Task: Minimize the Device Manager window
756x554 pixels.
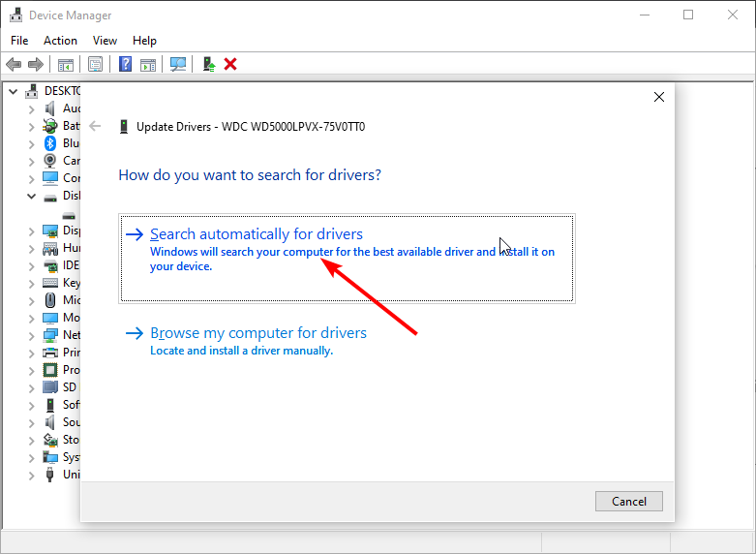Action: click(x=644, y=15)
